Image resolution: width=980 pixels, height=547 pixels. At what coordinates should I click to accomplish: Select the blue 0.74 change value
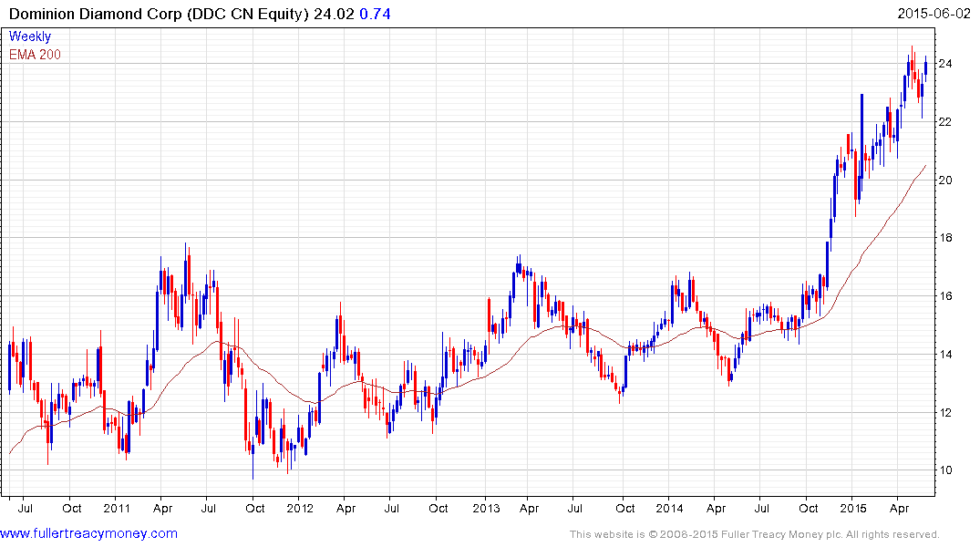point(375,14)
